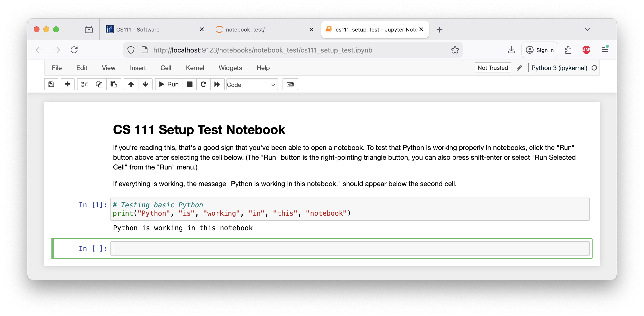Image resolution: width=644 pixels, height=316 pixels.
Task: Paste cells below with the paste icon
Action: point(114,84)
